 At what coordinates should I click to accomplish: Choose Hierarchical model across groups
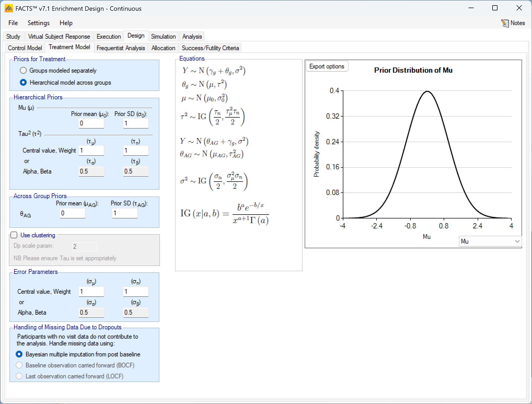[x=23, y=82]
